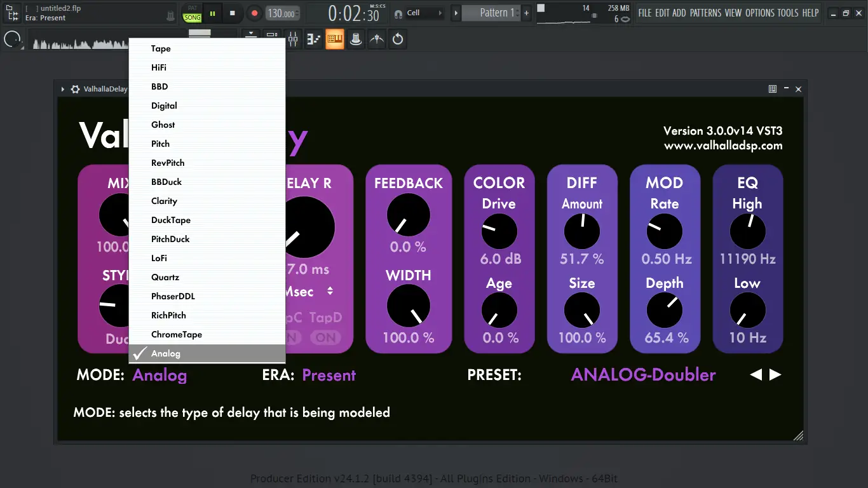Expand the ValhallaDelay plugin menu arrow

[x=63, y=90]
